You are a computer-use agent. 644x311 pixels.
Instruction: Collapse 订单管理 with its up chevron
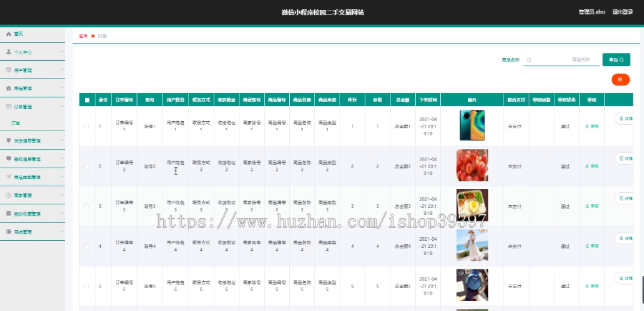pyautogui.click(x=62, y=106)
